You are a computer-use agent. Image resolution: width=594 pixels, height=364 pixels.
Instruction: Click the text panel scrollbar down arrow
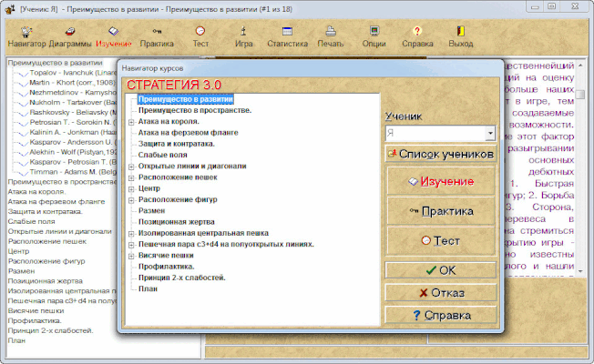[x=580, y=271]
